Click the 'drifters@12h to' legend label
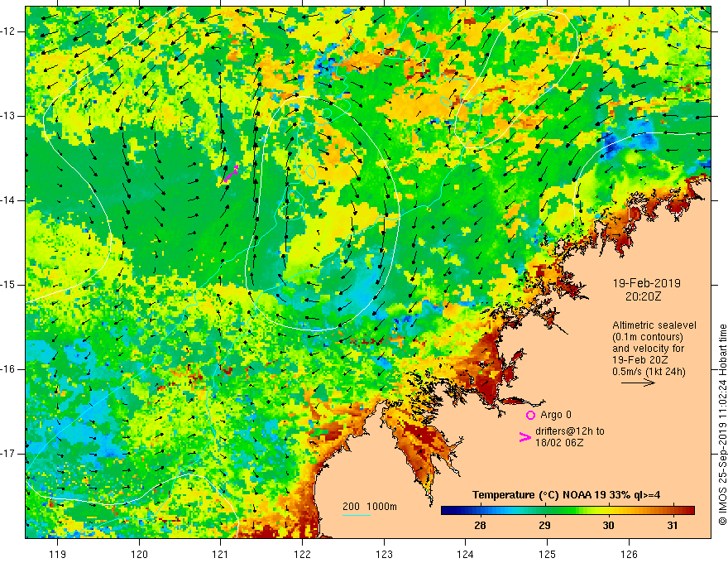728x563 pixels. pos(570,431)
